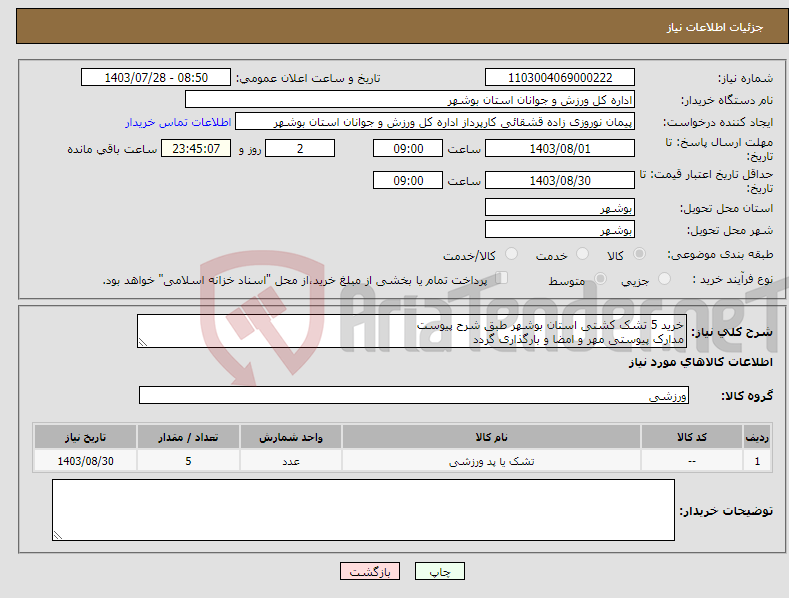Click the response deadline date 1403/08/01 field
This screenshot has height=598, width=789.
560,148
